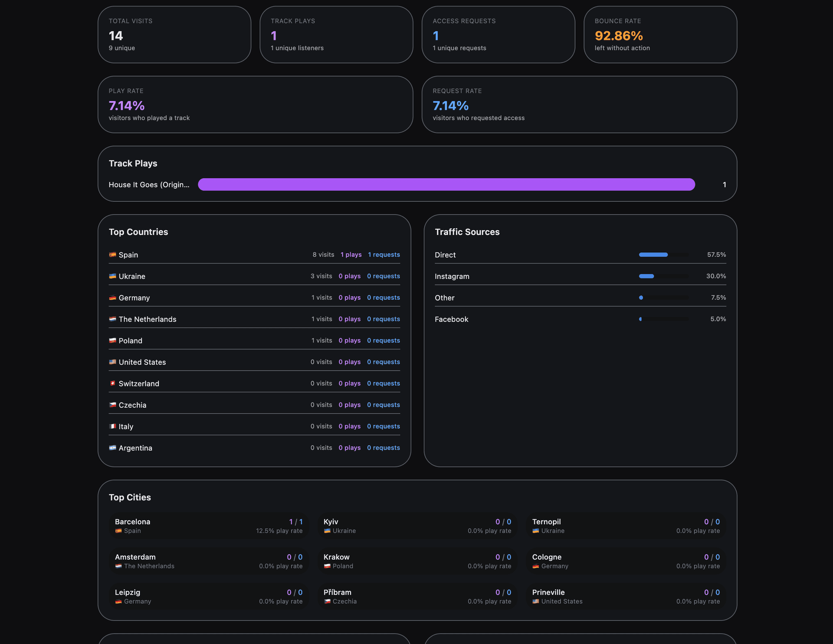Click the House It Goes play count bar
Viewport: 833px width, 644px height.
tap(447, 184)
